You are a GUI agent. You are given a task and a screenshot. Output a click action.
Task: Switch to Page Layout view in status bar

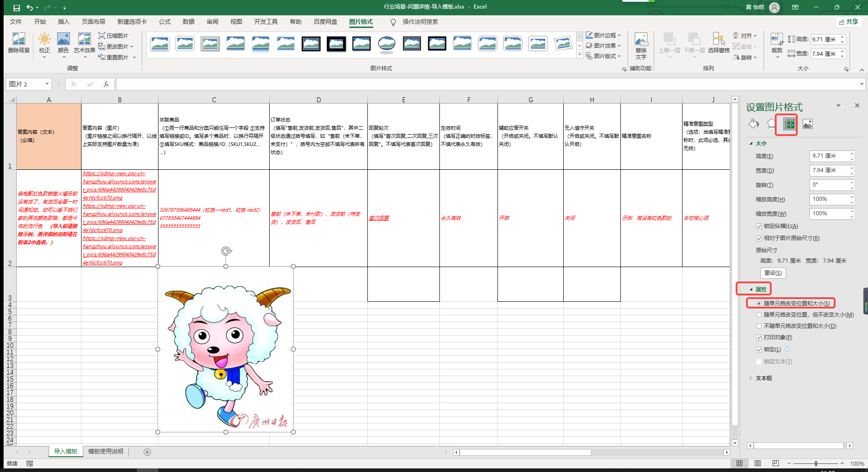coord(758,463)
